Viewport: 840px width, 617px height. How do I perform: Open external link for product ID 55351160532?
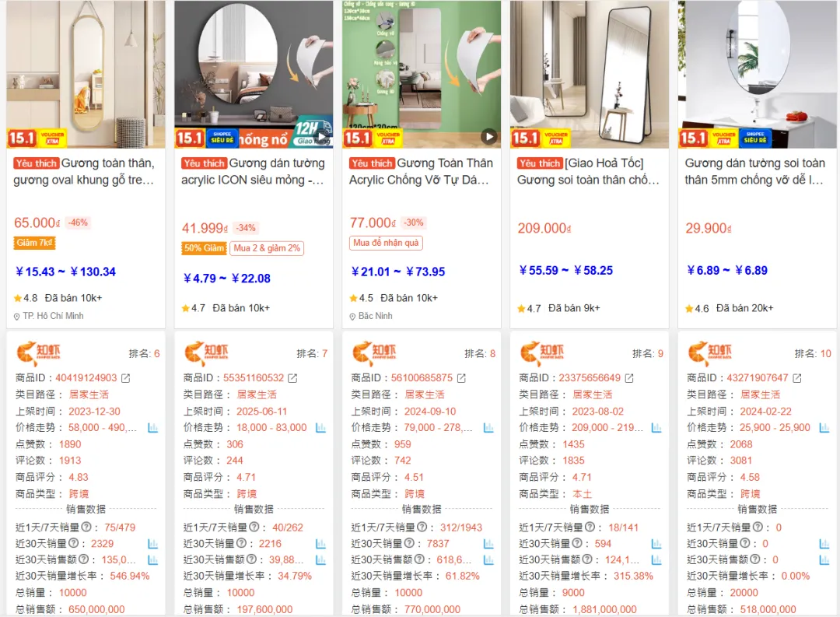pyautogui.click(x=292, y=378)
